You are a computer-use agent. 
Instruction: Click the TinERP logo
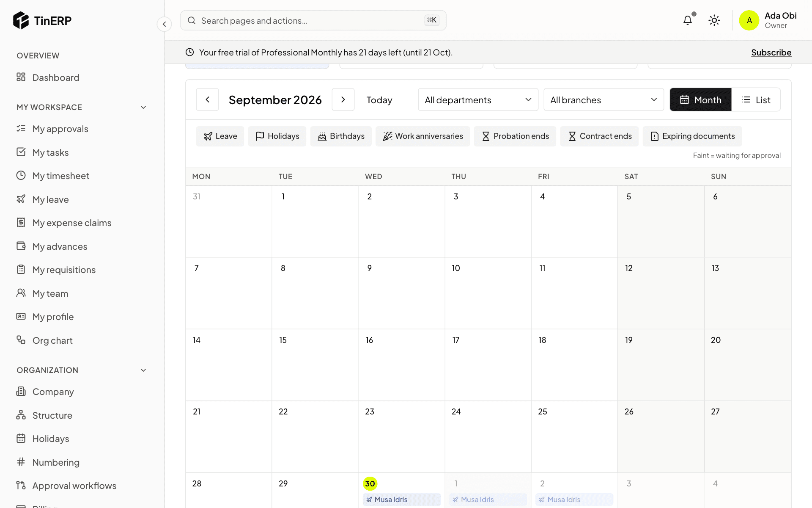[x=42, y=20]
